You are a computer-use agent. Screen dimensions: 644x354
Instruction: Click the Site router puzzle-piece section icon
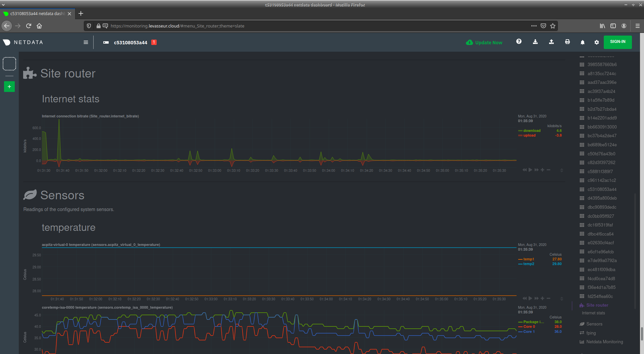click(x=30, y=73)
